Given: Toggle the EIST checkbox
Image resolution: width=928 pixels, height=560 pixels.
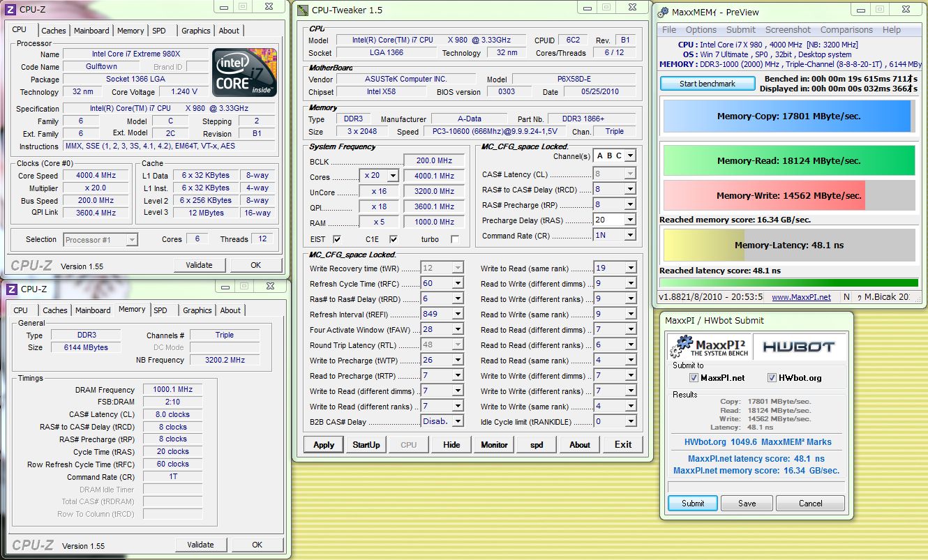Looking at the screenshot, I should [x=337, y=239].
